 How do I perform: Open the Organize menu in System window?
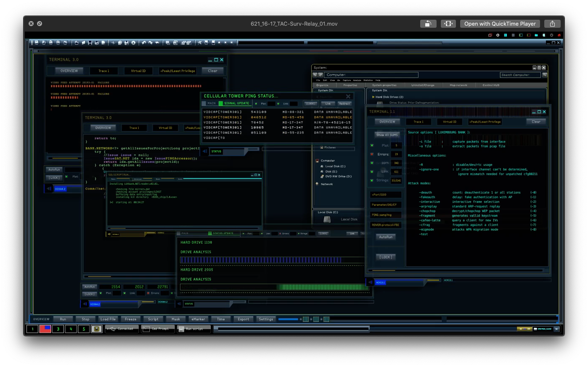point(323,85)
